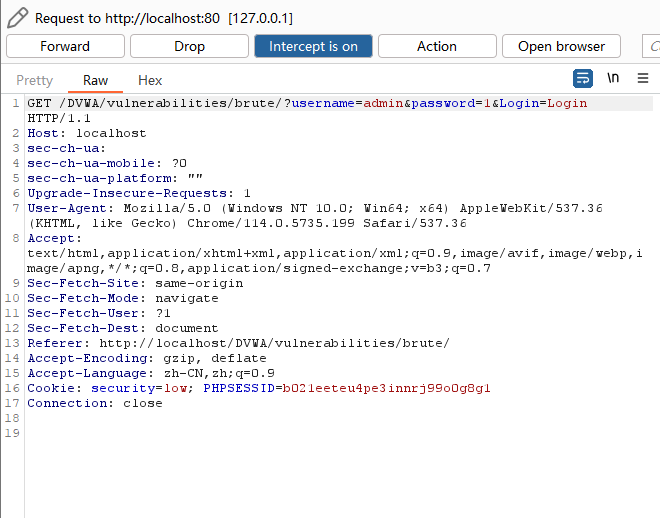Click the Referer header line
This screenshot has width=660, height=518.
[x=239, y=343]
